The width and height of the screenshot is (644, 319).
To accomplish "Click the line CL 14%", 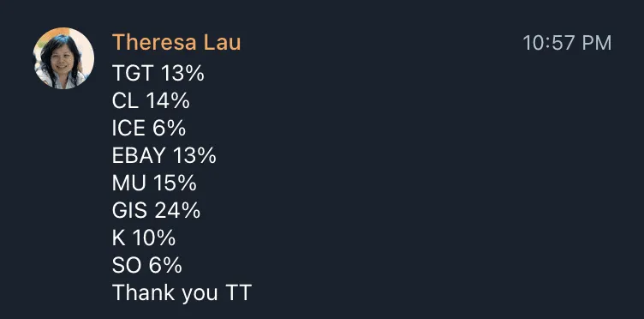I will coord(151,100).
